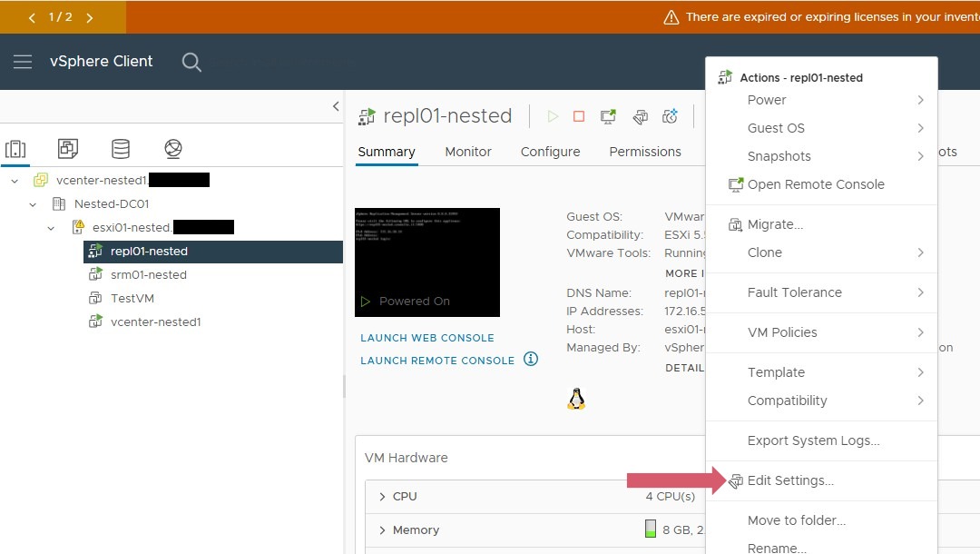Choose Rename from Actions menu
Image resolution: width=980 pixels, height=554 pixels.
(821, 546)
